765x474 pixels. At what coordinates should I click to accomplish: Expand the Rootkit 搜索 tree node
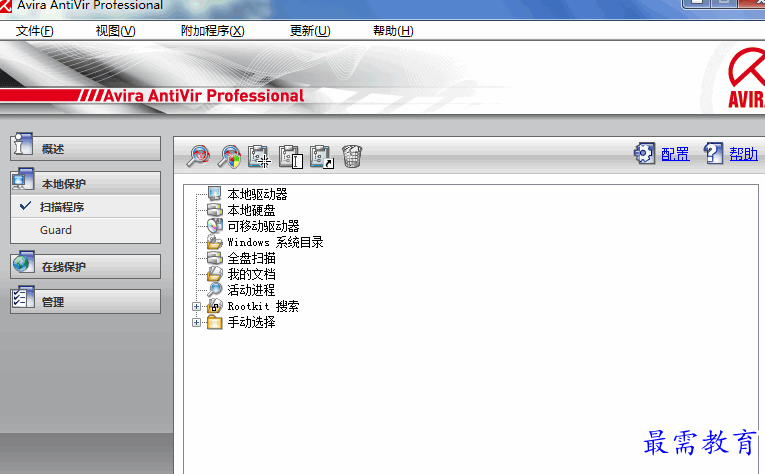tap(196, 307)
